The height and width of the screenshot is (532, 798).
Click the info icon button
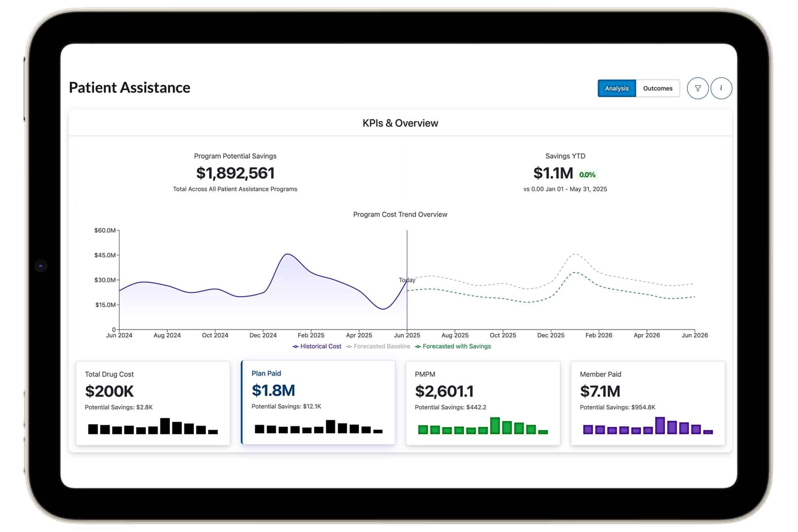[x=721, y=88]
